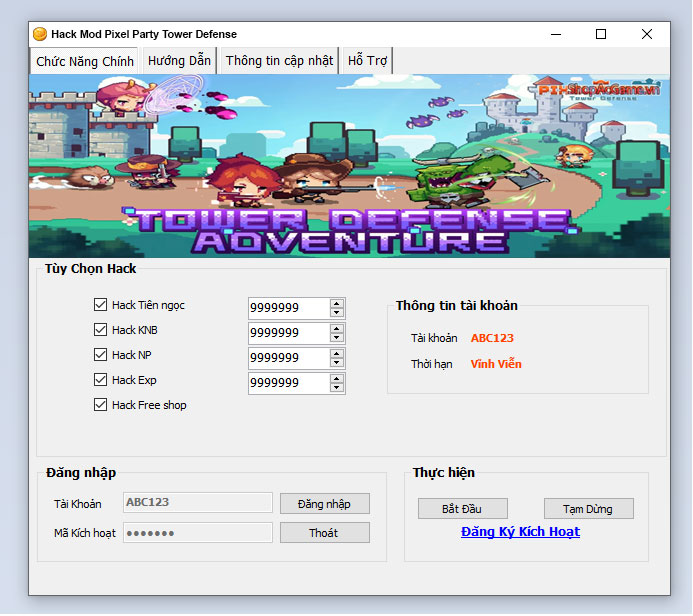Viewport: 693px width, 616px height.
Task: Click the Thoát button
Action: click(x=325, y=533)
